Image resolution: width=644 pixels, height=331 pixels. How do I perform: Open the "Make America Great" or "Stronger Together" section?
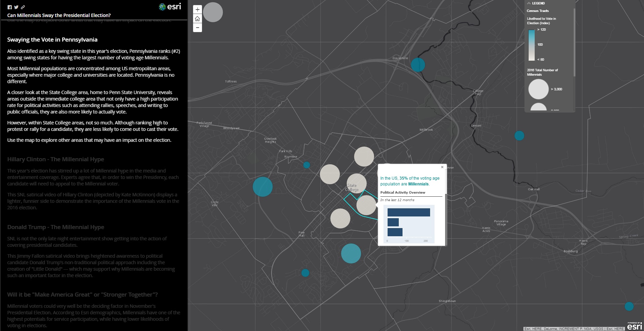tap(82, 295)
